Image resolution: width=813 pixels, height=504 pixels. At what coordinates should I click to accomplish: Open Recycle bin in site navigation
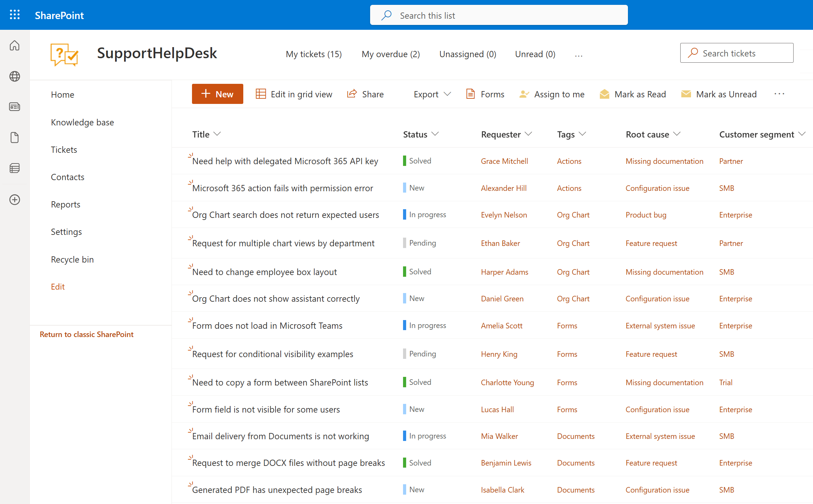click(72, 259)
